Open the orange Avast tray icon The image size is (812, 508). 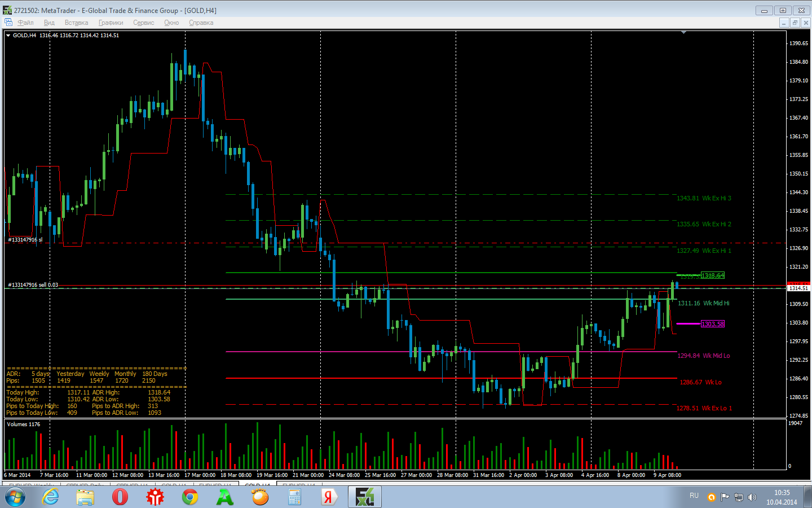[x=712, y=497]
